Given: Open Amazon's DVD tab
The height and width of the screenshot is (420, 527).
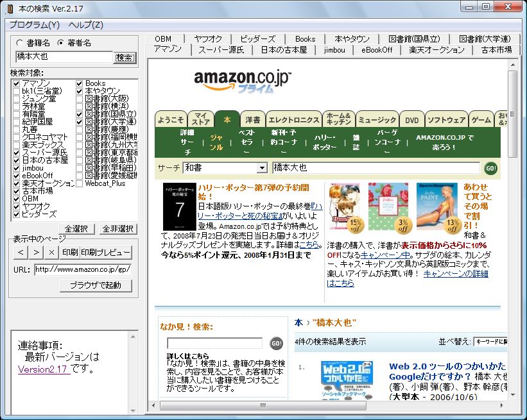Looking at the screenshot, I should click(411, 120).
